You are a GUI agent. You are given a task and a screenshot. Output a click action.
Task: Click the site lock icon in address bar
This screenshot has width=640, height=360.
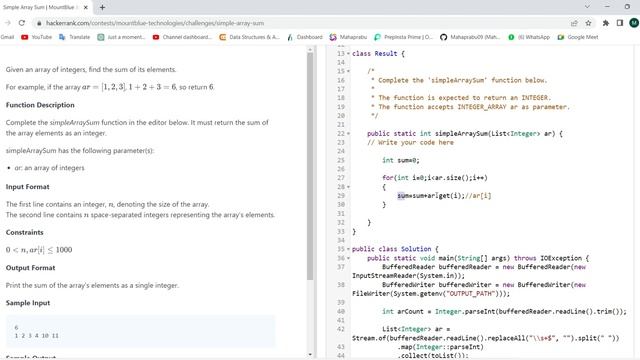(x=39, y=23)
